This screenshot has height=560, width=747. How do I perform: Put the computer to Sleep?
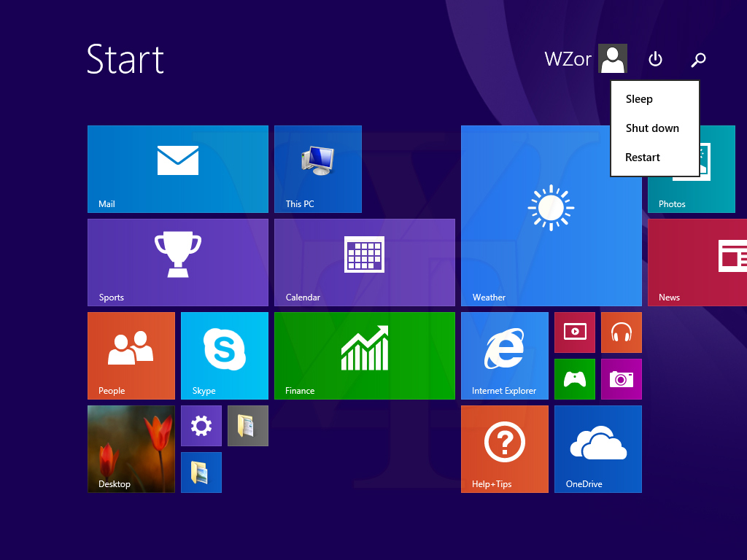coord(639,98)
